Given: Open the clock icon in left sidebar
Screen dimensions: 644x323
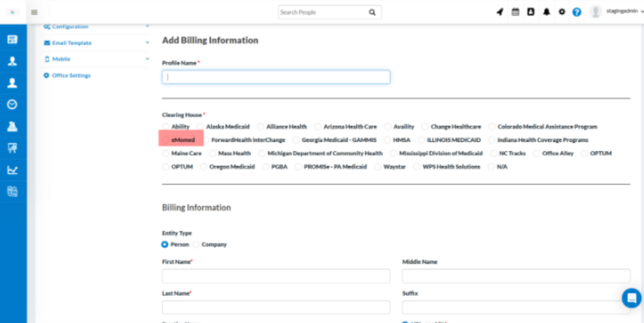Looking at the screenshot, I should tap(12, 104).
